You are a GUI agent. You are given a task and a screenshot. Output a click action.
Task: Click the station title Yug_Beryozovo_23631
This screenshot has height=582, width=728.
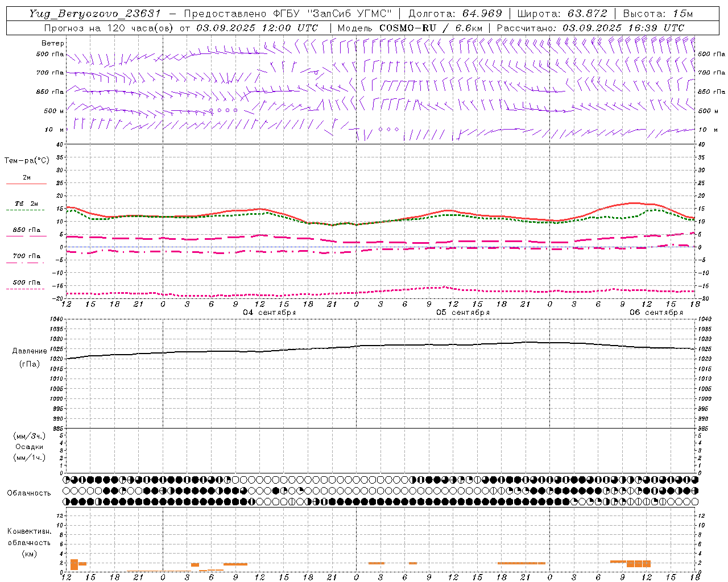coord(95,14)
